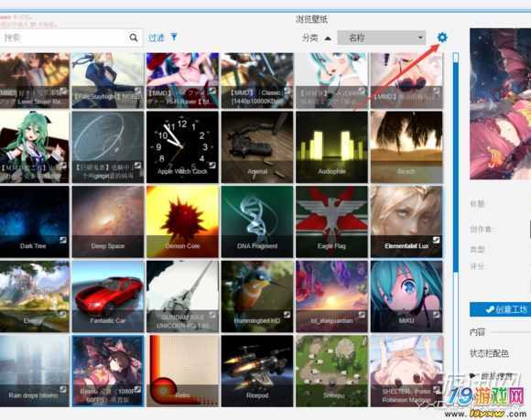
Task: Click workshop badge on Apple Watch Clock thumbnail
Action: tap(212, 165)
